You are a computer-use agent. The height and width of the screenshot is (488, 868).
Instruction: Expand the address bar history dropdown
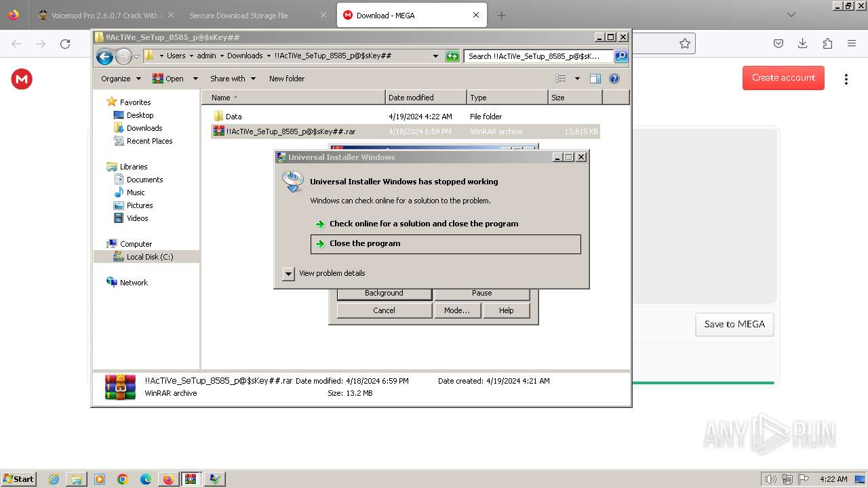[x=435, y=56]
